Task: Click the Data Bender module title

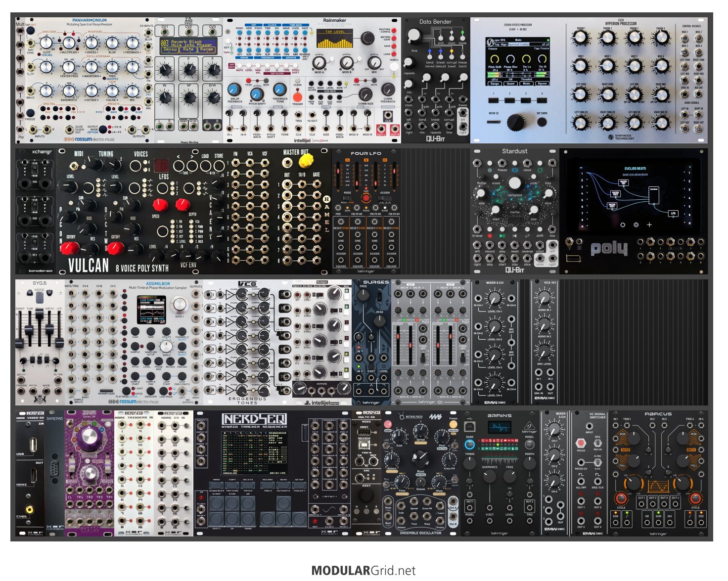Action: pyautogui.click(x=435, y=22)
